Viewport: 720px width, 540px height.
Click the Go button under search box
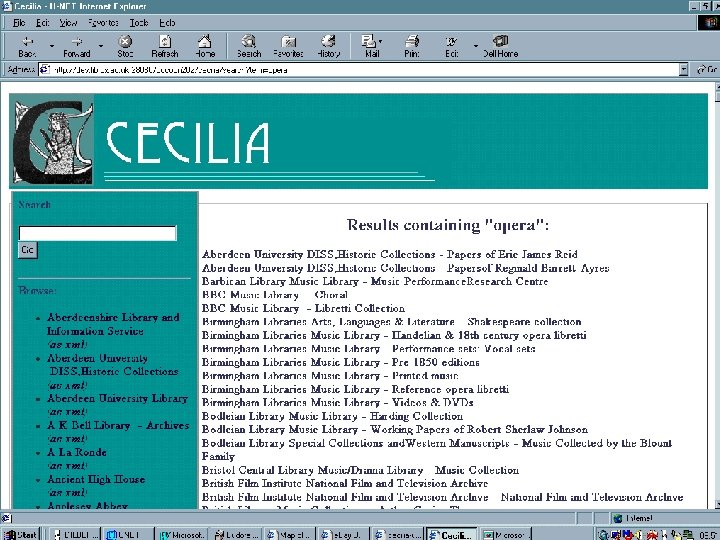point(27,250)
